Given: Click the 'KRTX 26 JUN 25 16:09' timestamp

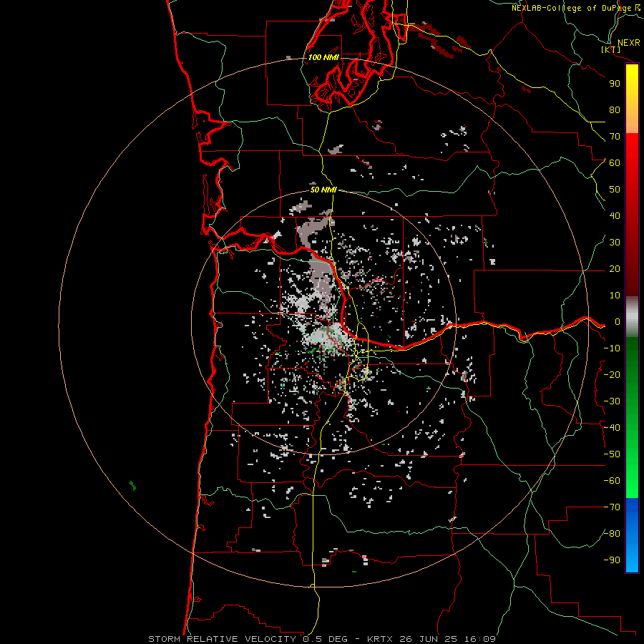Looking at the screenshot, I should (431, 639).
